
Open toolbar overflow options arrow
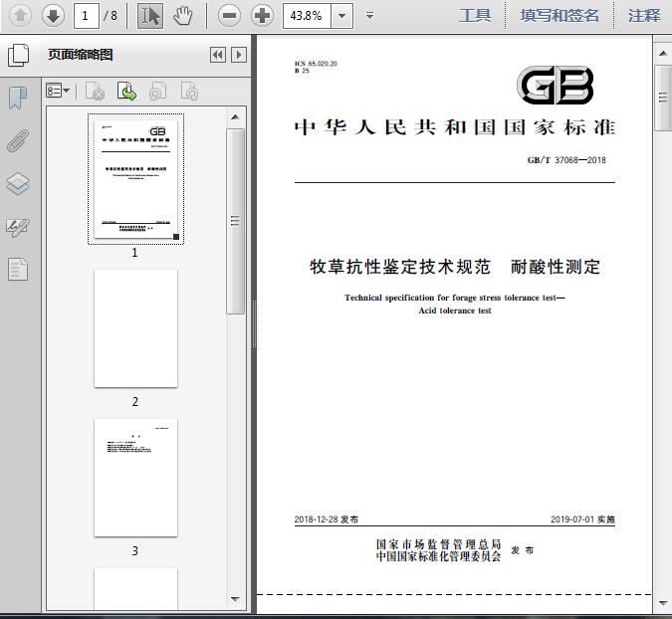tap(370, 16)
